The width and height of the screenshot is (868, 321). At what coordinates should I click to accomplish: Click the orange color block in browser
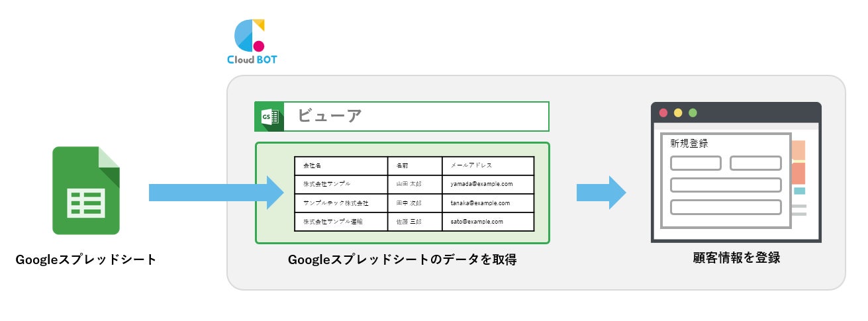(x=798, y=173)
